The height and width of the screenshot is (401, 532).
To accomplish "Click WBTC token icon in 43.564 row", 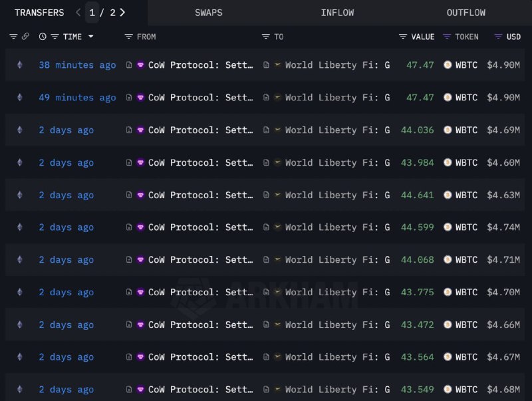I will (448, 357).
